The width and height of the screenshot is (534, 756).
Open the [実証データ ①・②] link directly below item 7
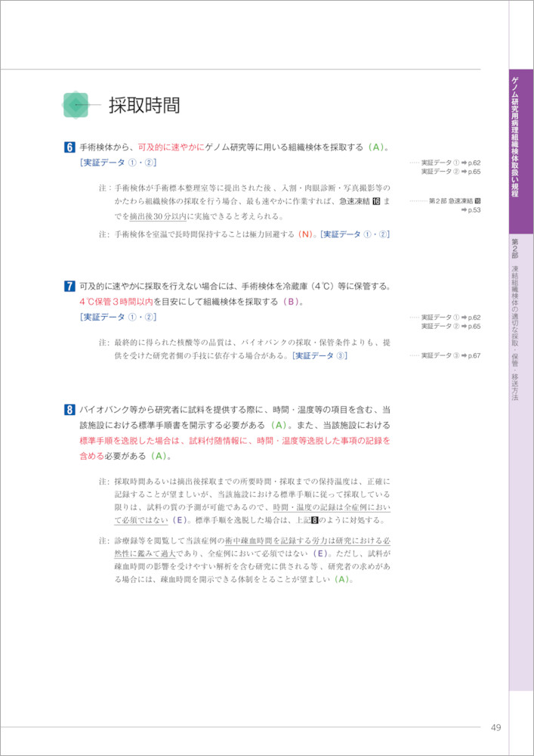(x=118, y=317)
